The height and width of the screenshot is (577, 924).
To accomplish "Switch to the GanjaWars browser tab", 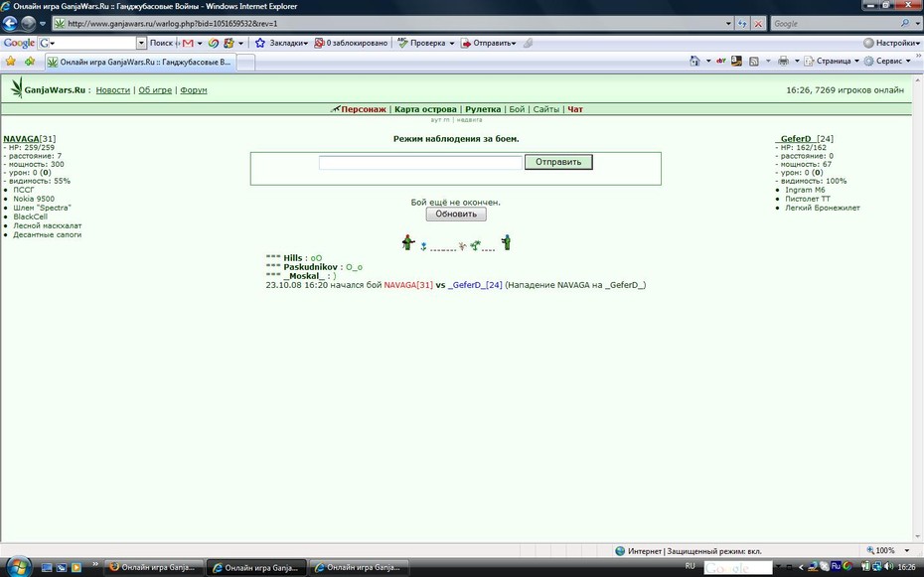I will point(140,62).
